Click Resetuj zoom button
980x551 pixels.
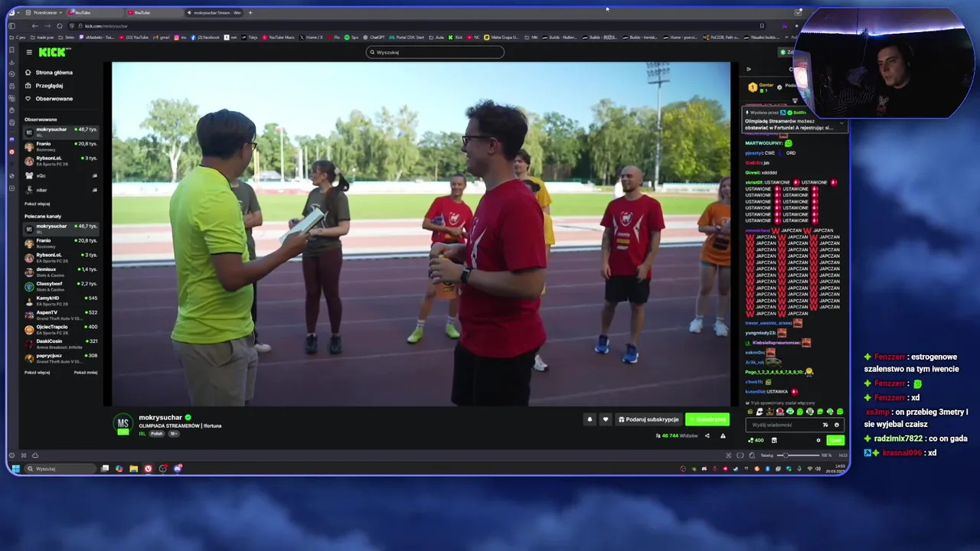(767, 455)
